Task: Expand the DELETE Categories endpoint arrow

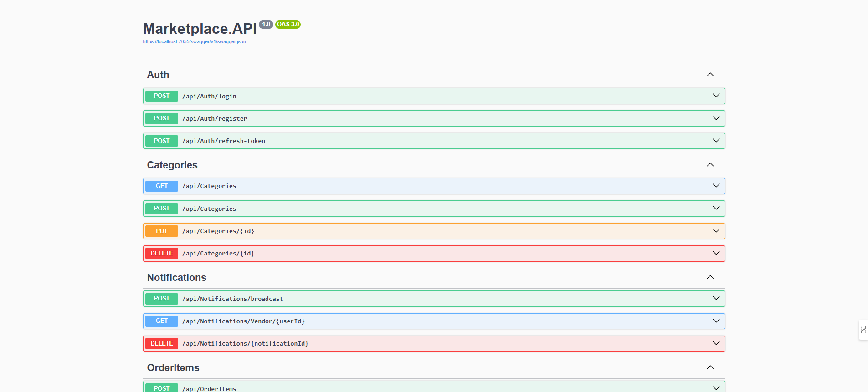Action: click(x=716, y=253)
